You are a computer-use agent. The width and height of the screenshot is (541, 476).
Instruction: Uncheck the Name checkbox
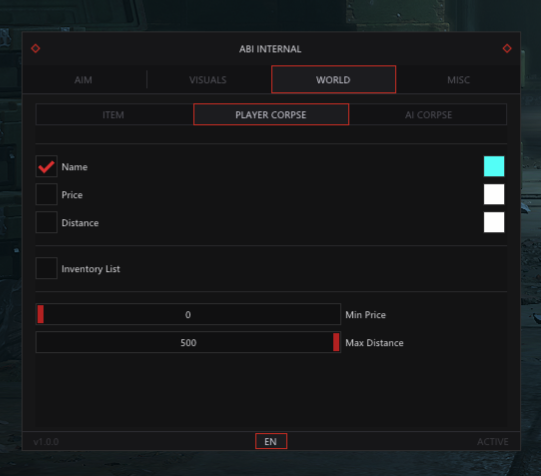coord(47,167)
